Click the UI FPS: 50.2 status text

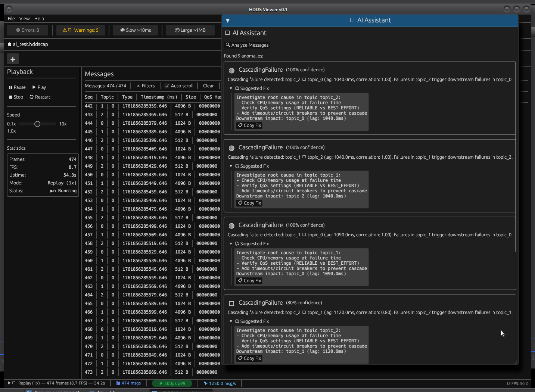tap(517, 383)
